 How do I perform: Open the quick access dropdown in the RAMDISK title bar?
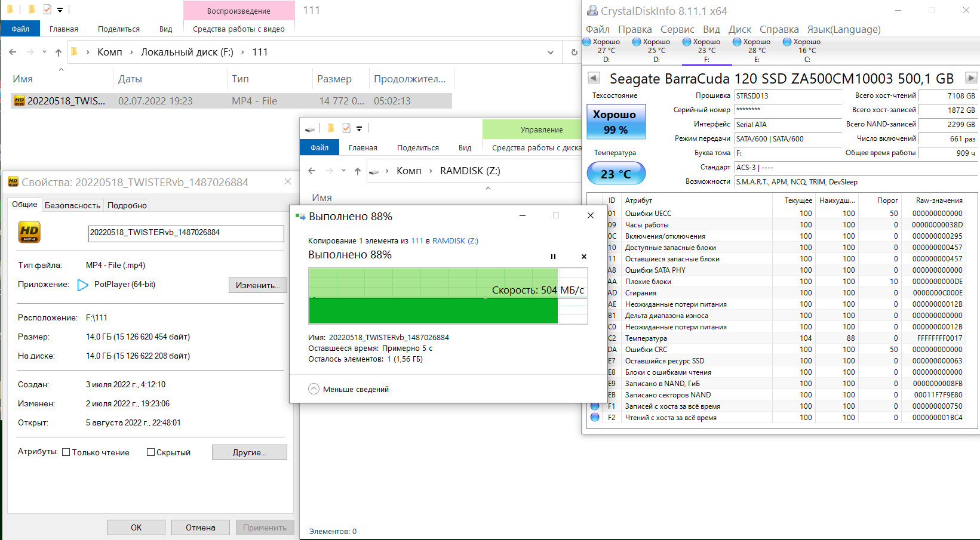click(359, 129)
